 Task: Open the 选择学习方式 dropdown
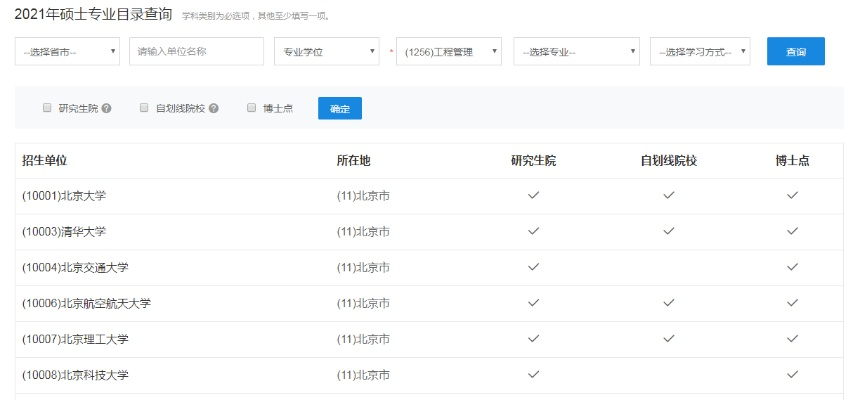tap(700, 51)
